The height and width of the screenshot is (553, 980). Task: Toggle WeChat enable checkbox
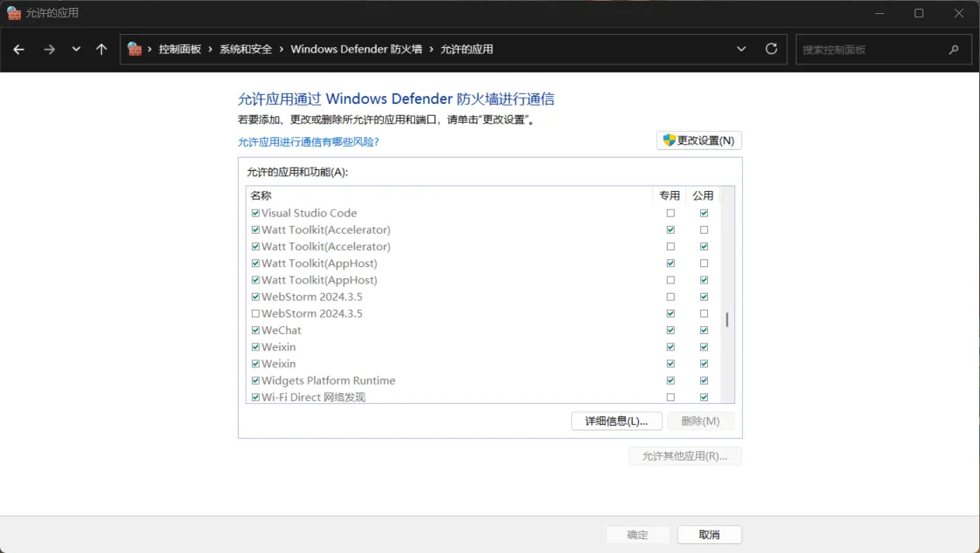pyautogui.click(x=255, y=331)
